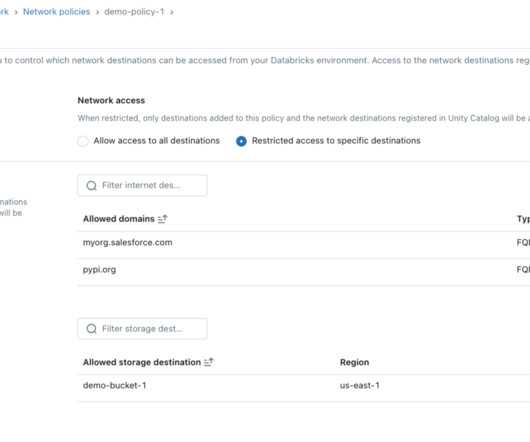Click the search icon in storage filter
Viewport: 530px width, 442px height.
pyautogui.click(x=92, y=329)
